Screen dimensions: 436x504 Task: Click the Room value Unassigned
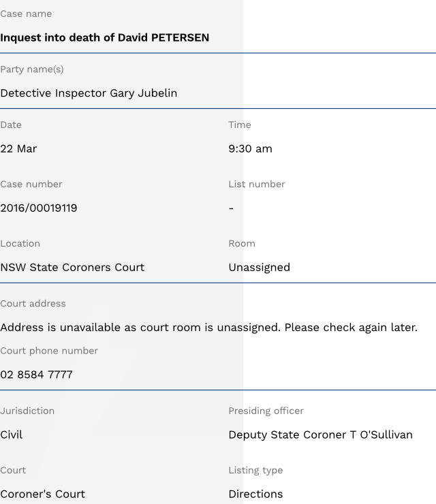coord(259,268)
